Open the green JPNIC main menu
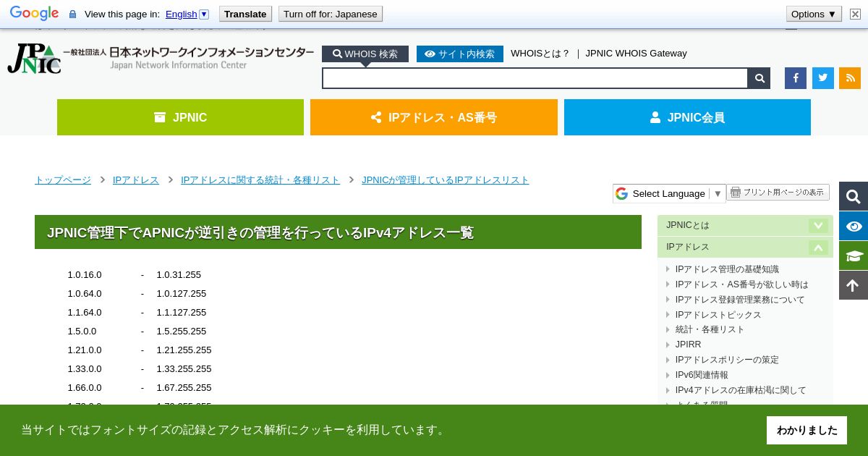868x456 pixels. coord(180,117)
